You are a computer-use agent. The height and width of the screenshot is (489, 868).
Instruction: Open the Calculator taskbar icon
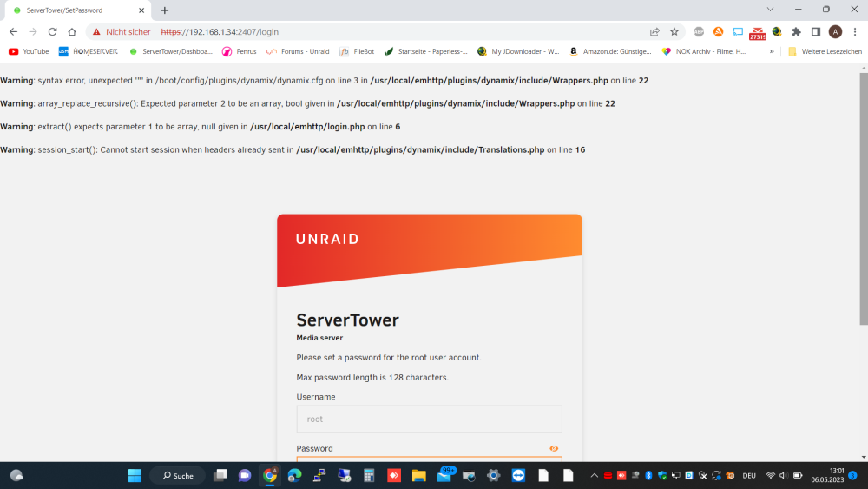pyautogui.click(x=369, y=476)
